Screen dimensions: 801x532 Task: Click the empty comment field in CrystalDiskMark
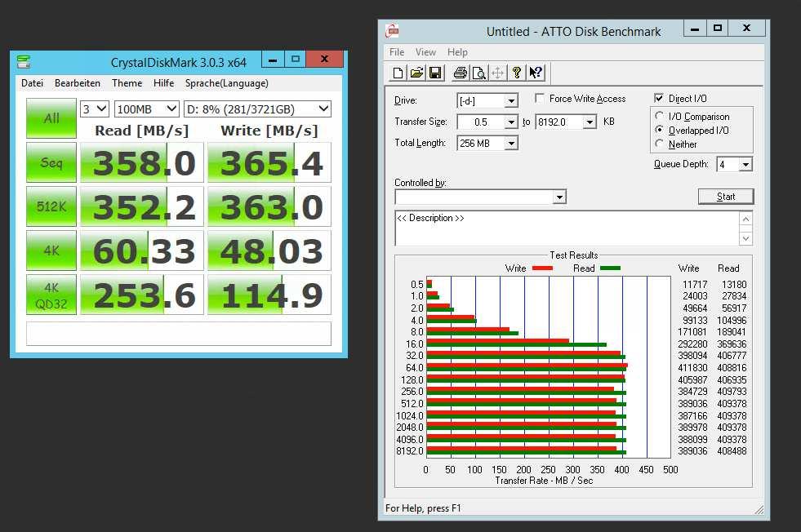(179, 334)
